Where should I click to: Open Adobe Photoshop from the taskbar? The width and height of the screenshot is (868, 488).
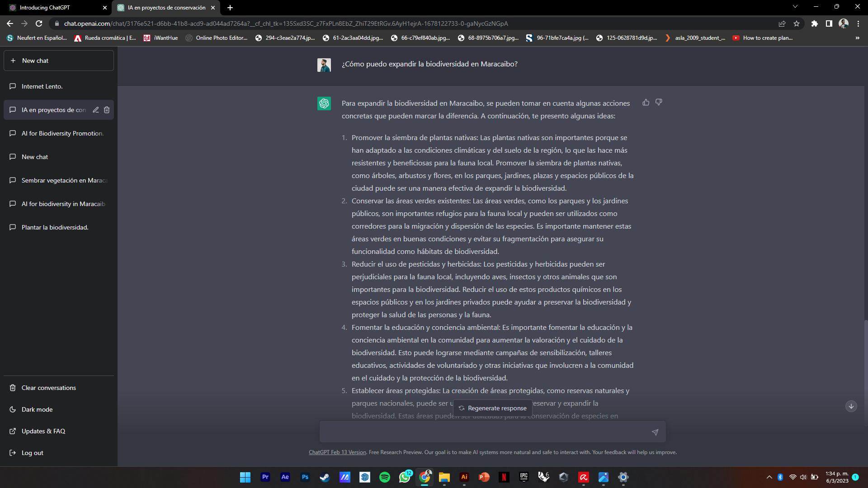point(305,477)
